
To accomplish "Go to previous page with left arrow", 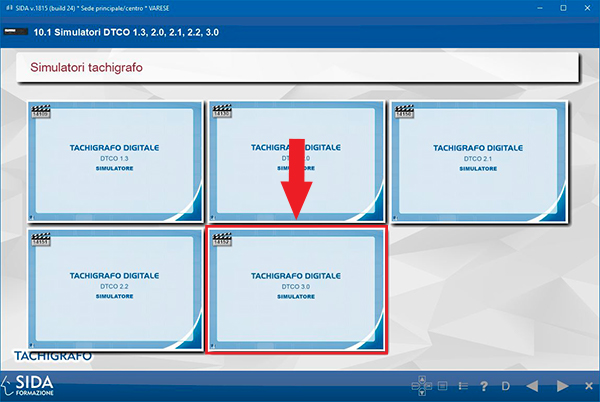I will tap(533, 385).
